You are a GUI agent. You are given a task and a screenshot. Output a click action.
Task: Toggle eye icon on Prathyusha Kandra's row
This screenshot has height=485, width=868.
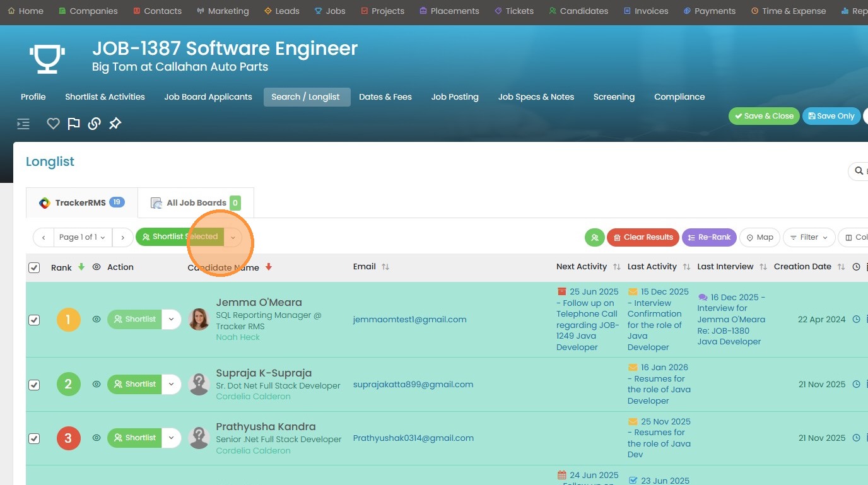coord(97,437)
